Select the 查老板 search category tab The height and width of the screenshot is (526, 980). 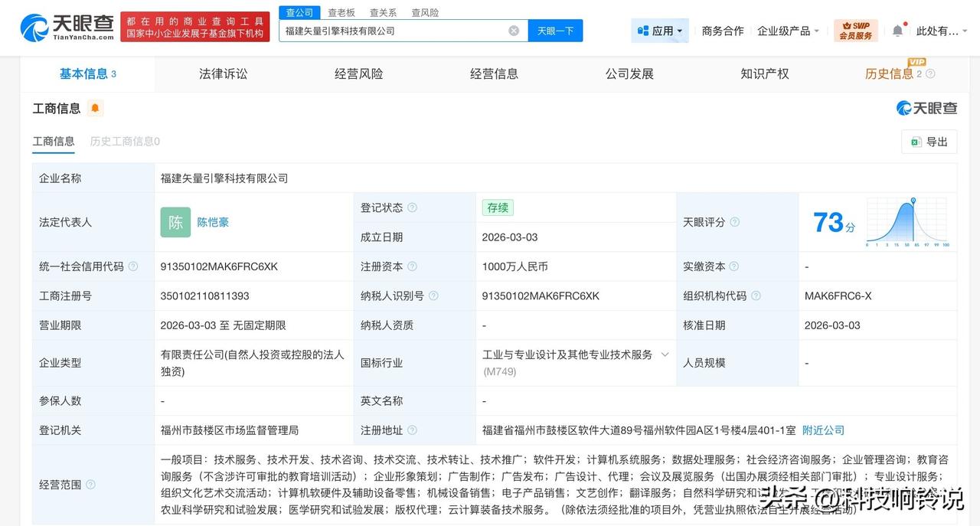[340, 12]
